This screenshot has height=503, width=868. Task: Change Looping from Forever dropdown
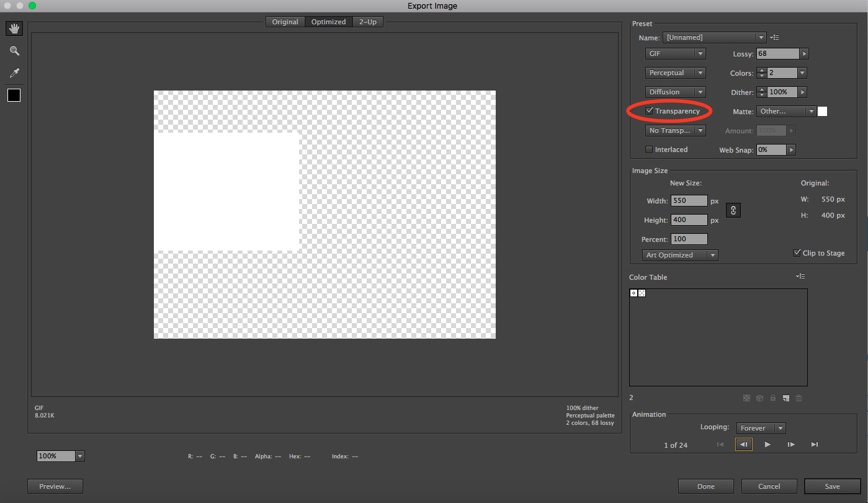coord(761,427)
